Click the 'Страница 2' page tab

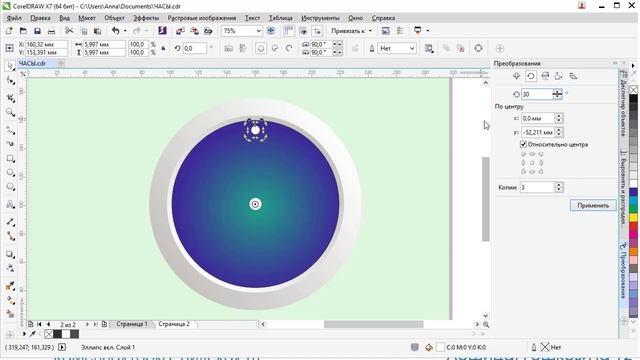pyautogui.click(x=174, y=324)
